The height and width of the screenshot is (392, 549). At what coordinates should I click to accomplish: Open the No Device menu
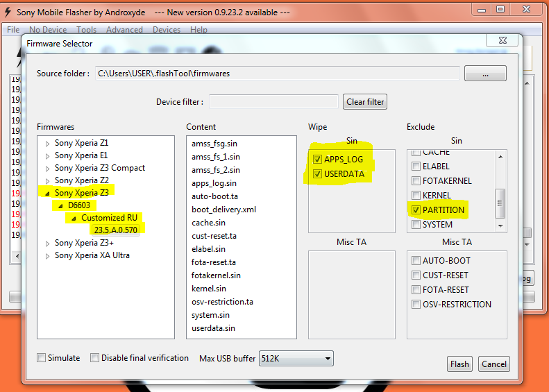click(x=48, y=30)
